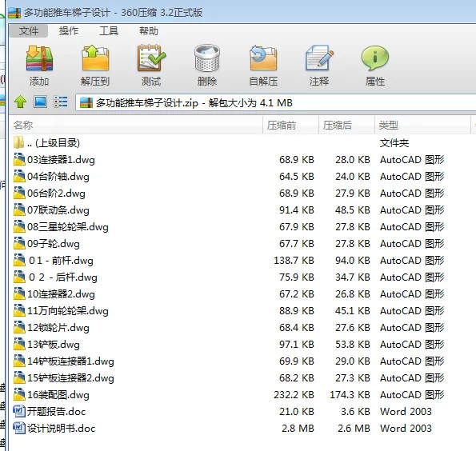This screenshot has height=451, width=476.
Task: Sort by the 压缩前 column header
Action: (x=290, y=125)
